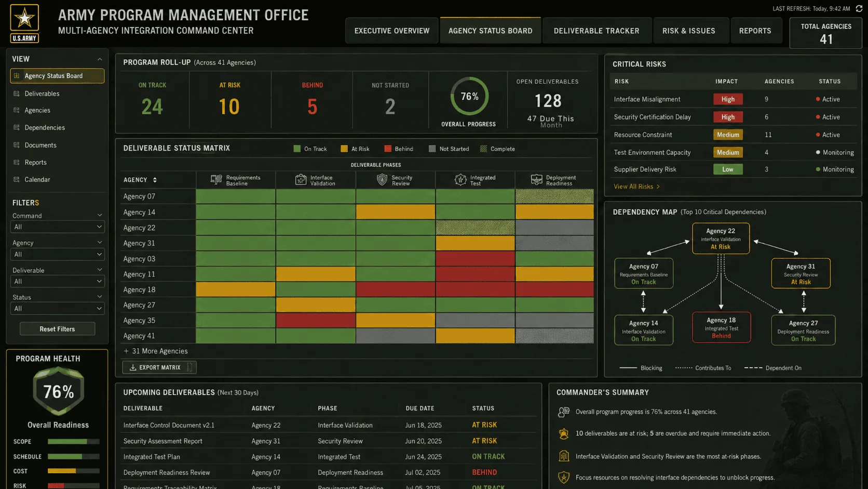This screenshot has height=489, width=868.
Task: Switch to the Executive Overview tab
Action: coord(392,31)
